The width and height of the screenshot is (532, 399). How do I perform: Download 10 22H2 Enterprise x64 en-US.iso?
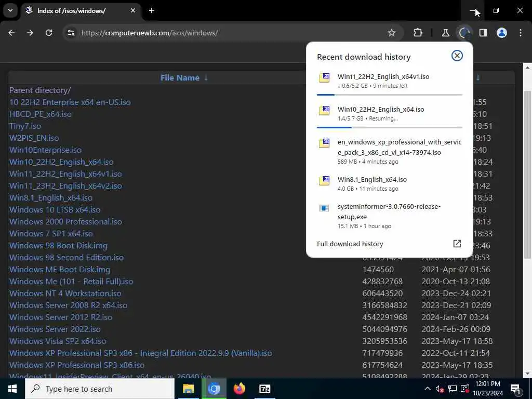tap(70, 102)
